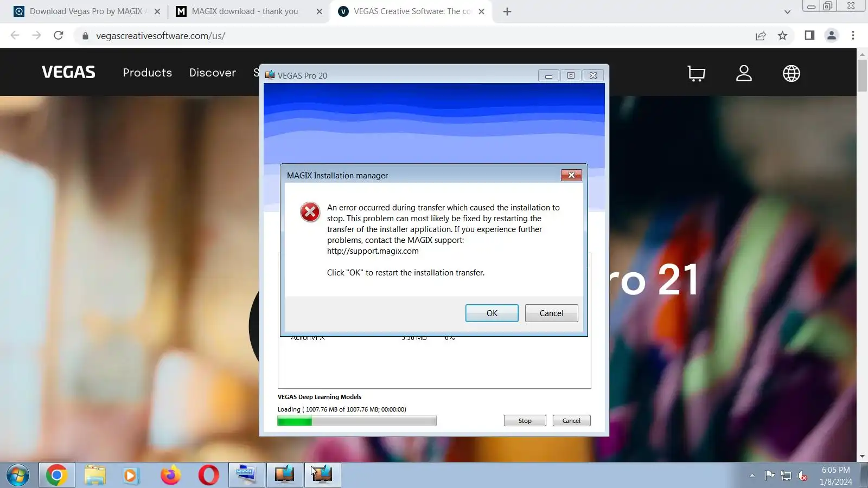Click the VEGAS logo on the website

68,72
